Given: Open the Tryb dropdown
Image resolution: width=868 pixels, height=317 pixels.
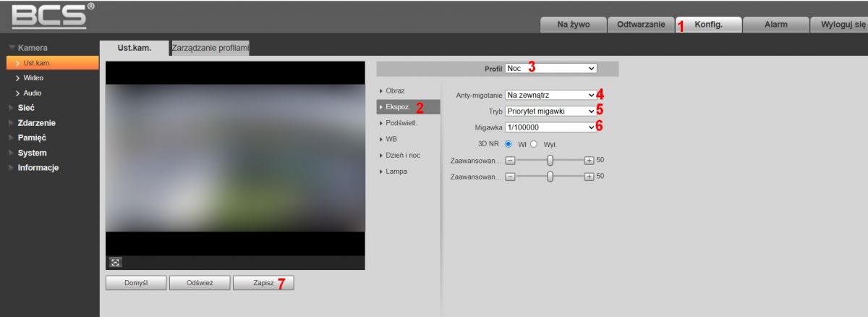Looking at the screenshot, I should [550, 111].
